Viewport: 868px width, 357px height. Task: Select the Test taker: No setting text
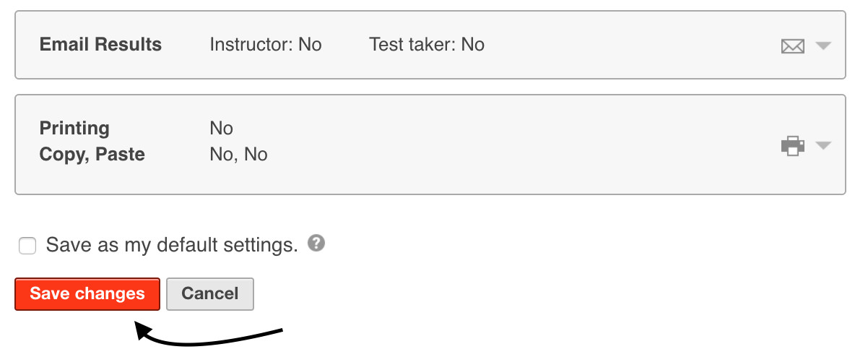[426, 45]
